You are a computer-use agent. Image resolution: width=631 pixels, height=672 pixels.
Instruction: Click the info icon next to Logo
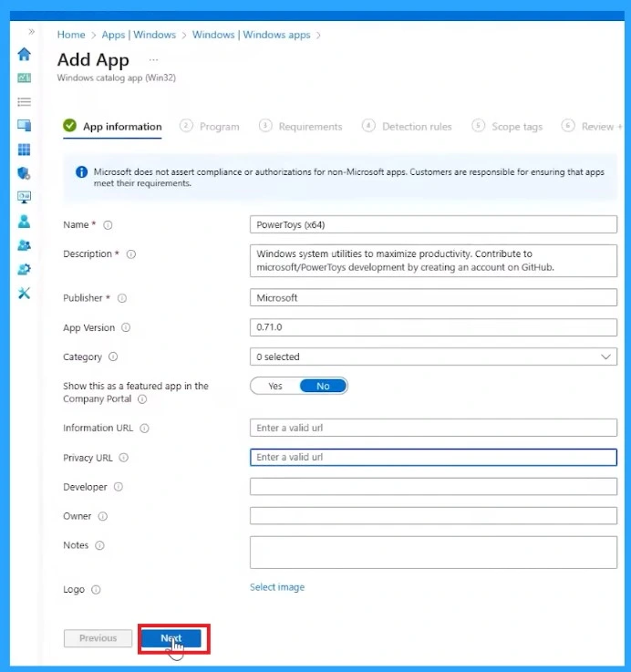click(96, 590)
